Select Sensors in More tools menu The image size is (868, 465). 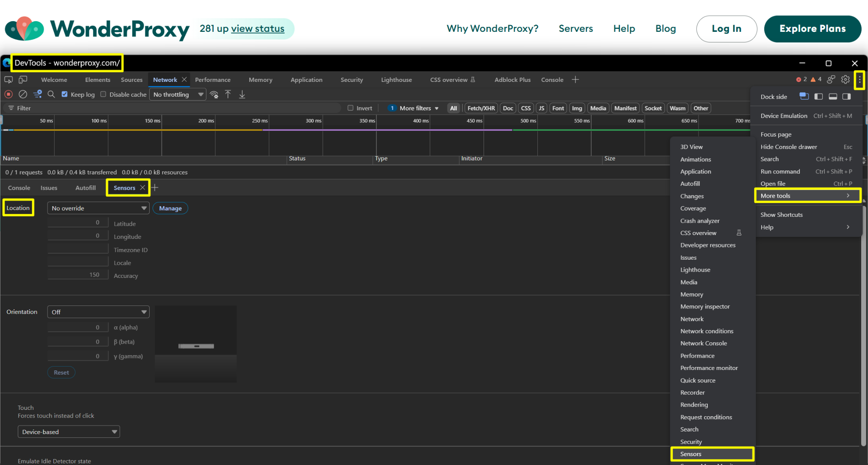tap(712, 454)
